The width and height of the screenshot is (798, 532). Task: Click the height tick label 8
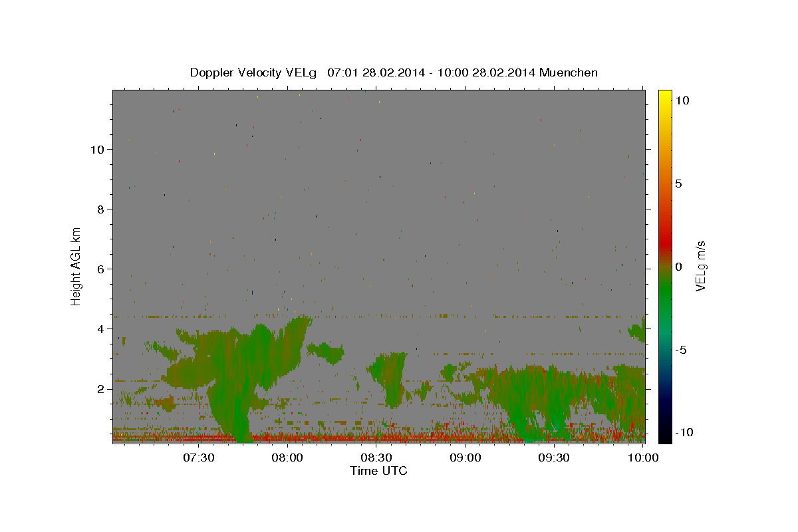click(100, 209)
